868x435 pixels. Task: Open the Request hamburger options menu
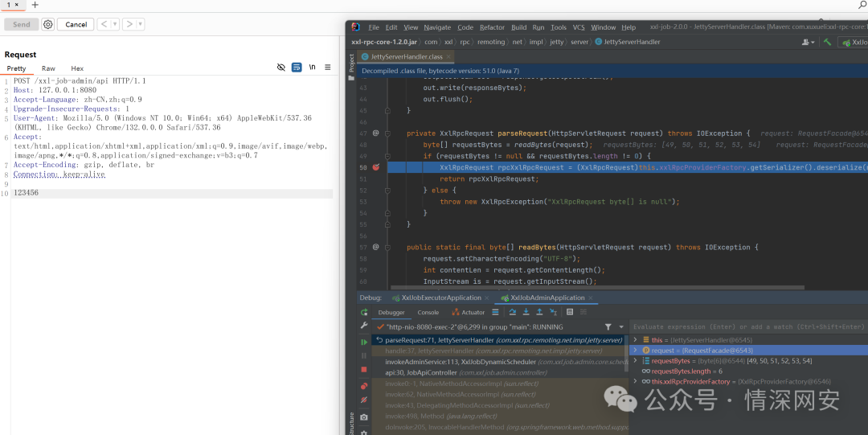coord(328,67)
